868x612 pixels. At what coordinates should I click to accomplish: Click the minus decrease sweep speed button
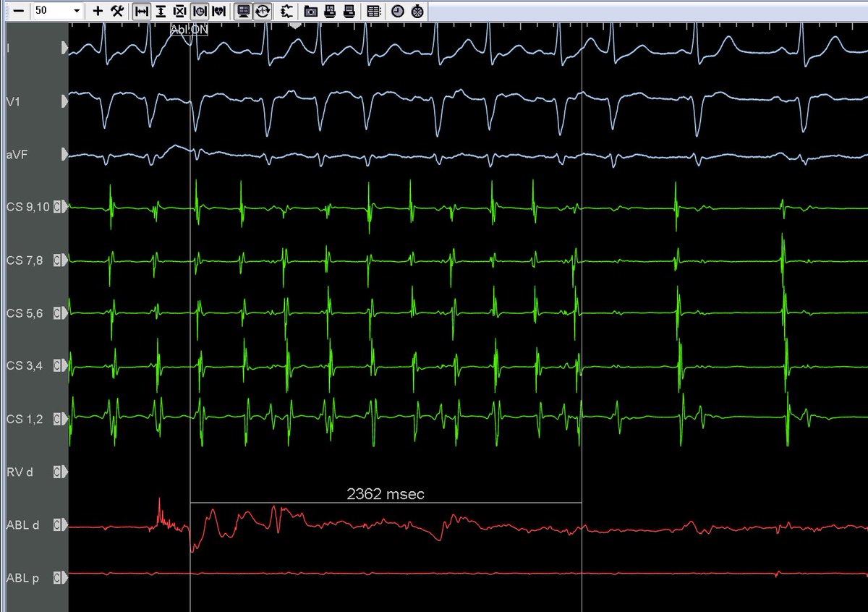point(18,11)
